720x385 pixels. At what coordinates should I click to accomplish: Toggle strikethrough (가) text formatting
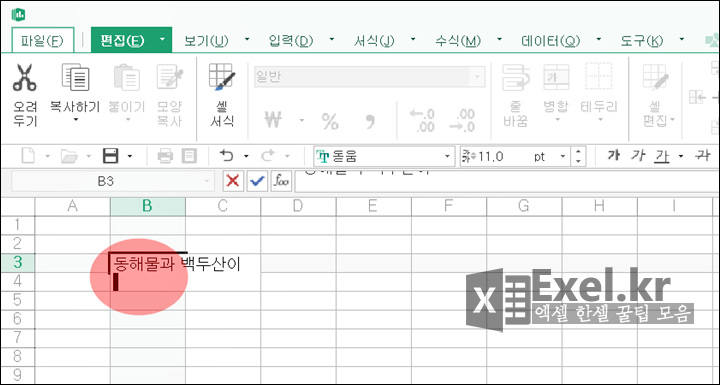click(702, 156)
